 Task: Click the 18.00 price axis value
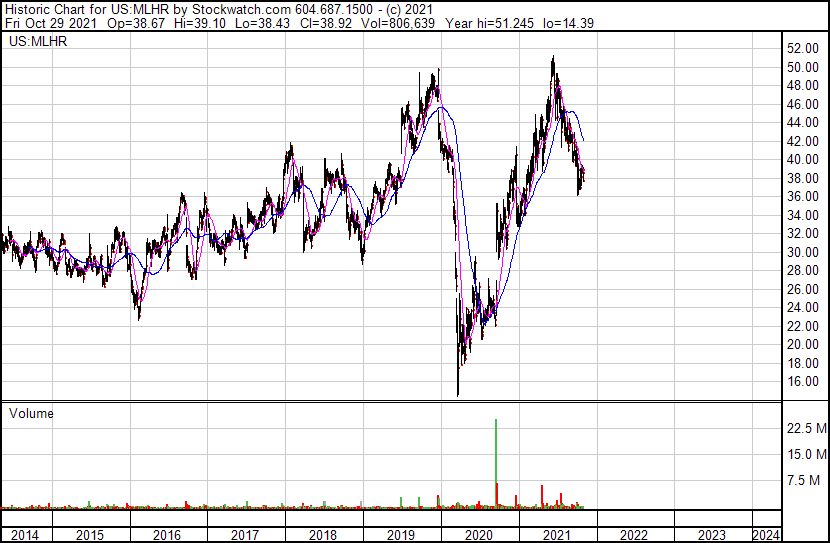click(803, 363)
